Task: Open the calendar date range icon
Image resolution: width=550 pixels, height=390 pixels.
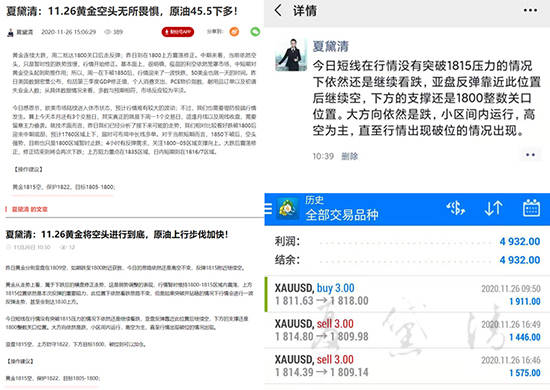Action: tap(531, 208)
